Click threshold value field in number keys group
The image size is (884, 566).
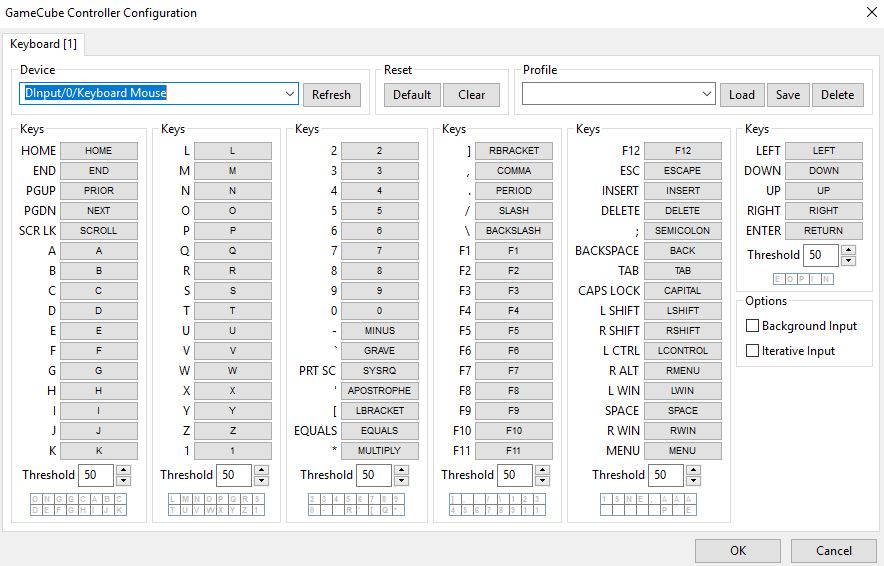(374, 475)
